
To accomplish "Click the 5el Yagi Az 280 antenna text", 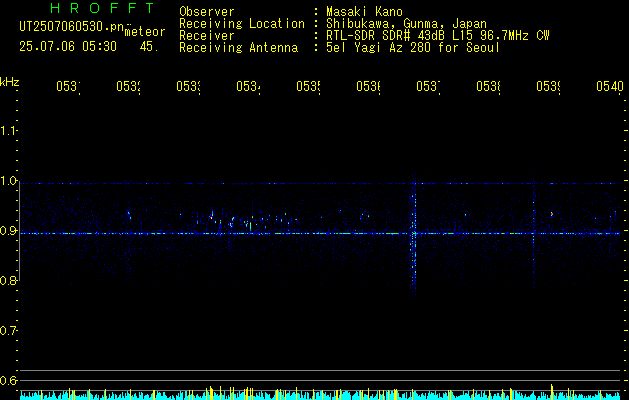I will coord(413,48).
